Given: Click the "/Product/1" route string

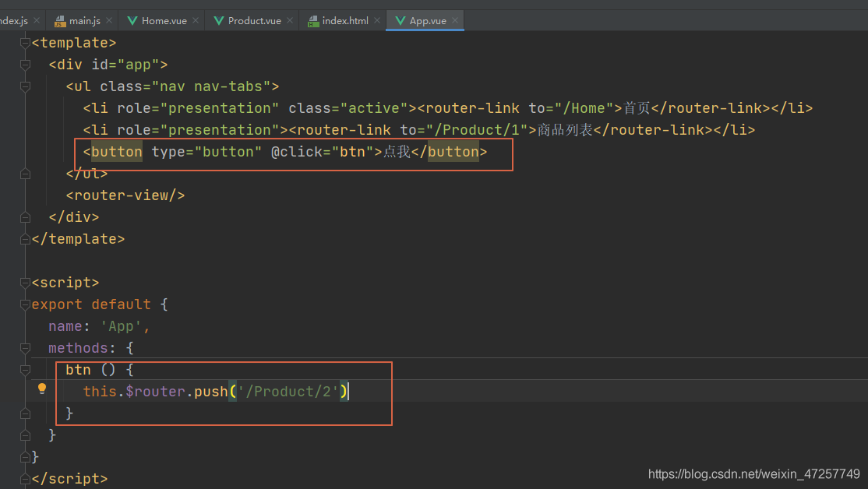Looking at the screenshot, I should (x=477, y=130).
